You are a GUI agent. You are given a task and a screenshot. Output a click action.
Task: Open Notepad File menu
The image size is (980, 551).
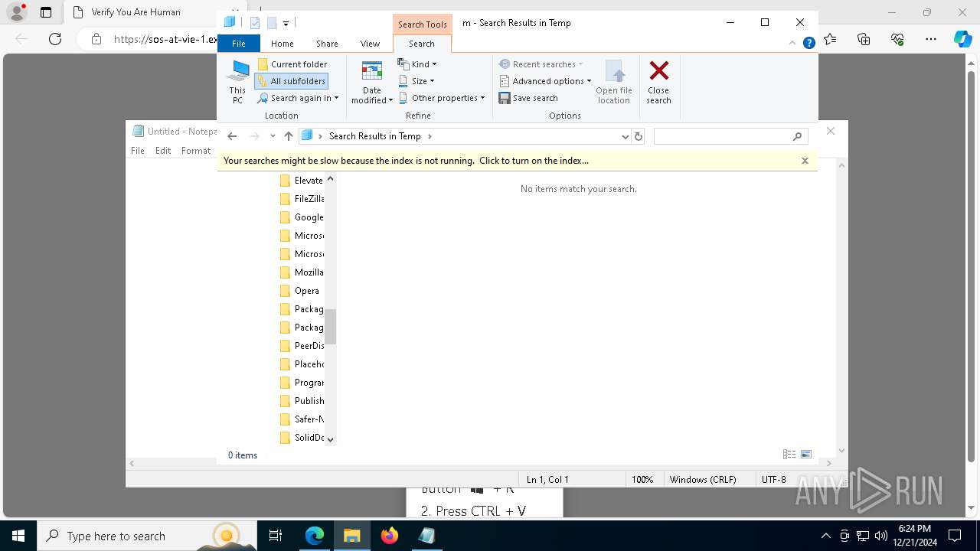[138, 151]
